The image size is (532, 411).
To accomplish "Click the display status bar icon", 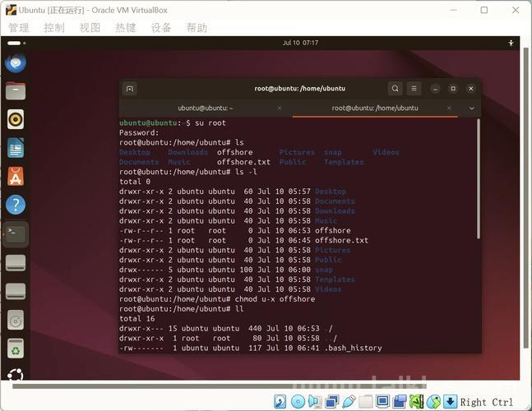I will pos(382,402).
